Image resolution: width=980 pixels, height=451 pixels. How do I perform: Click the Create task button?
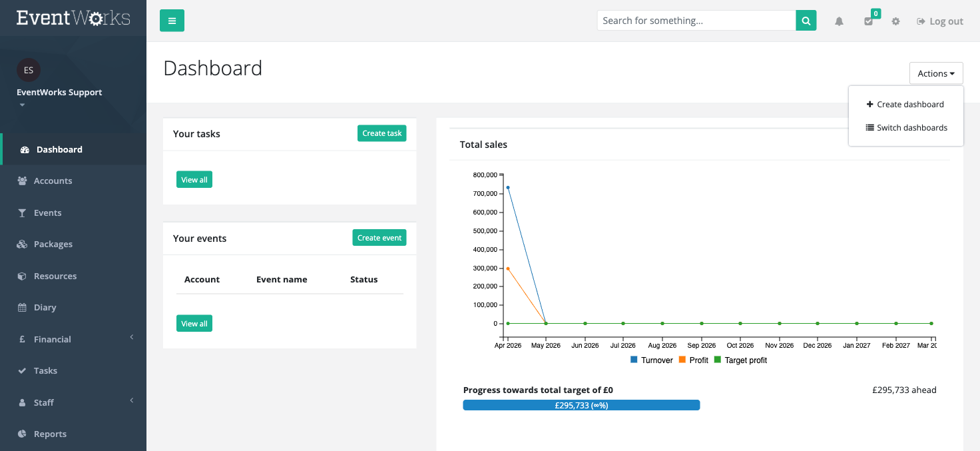tap(382, 133)
